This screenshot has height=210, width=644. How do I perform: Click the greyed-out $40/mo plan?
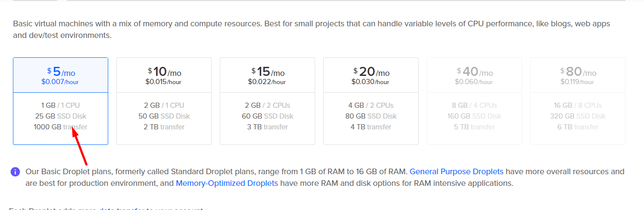click(x=474, y=101)
